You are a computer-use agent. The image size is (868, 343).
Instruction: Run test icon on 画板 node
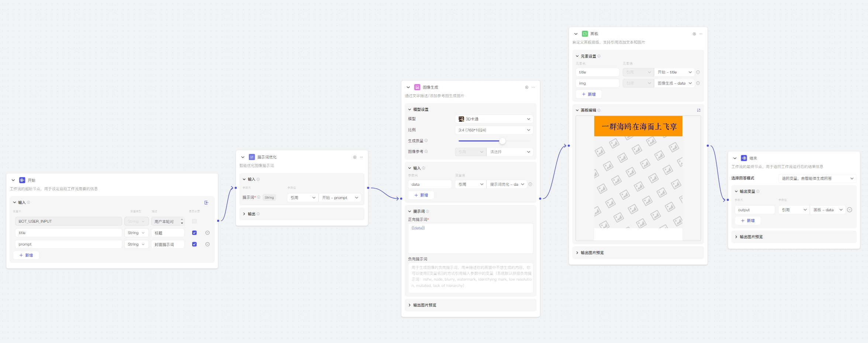(x=694, y=34)
